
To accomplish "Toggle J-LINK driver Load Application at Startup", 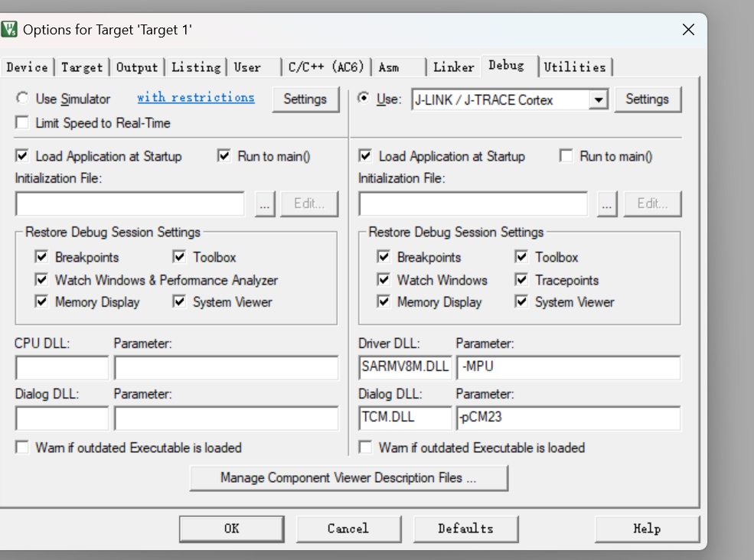I will point(365,156).
